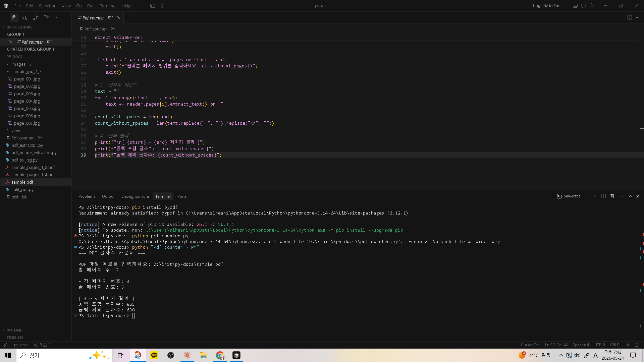Switch to the Debug Console tab
This screenshot has height=362, width=644.
(135, 196)
